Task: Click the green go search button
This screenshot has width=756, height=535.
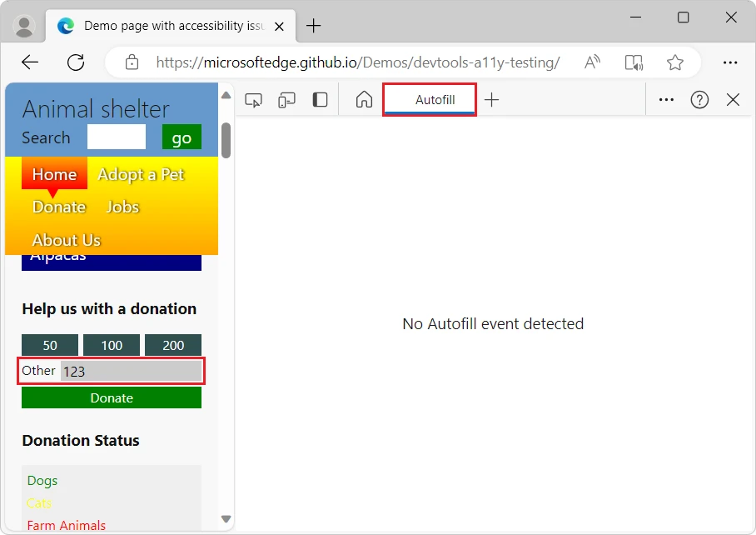Action: point(182,137)
